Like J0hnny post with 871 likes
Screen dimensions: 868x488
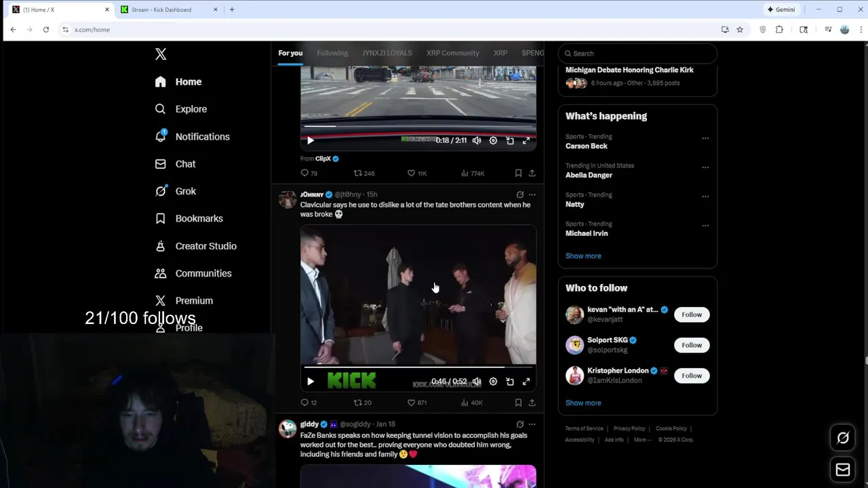pos(416,403)
